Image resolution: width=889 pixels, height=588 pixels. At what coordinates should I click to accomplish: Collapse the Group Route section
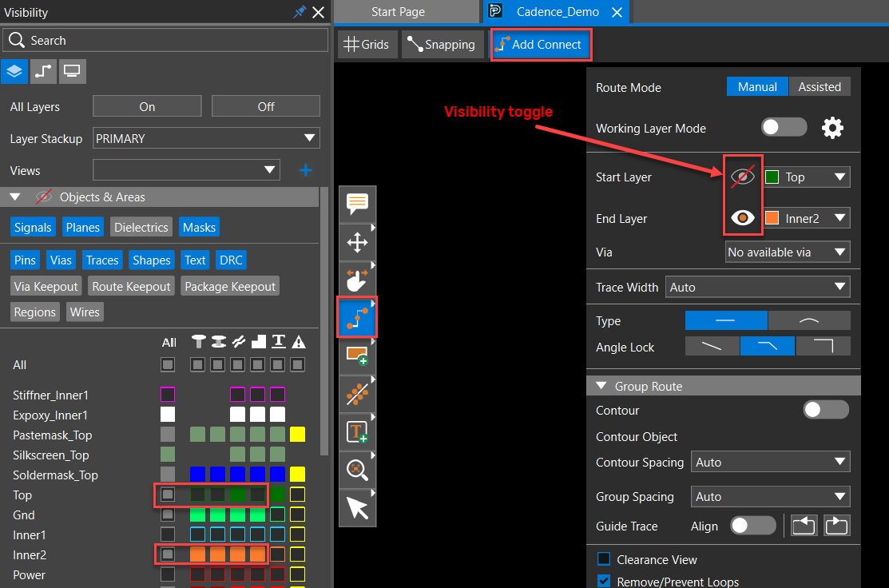coord(601,386)
